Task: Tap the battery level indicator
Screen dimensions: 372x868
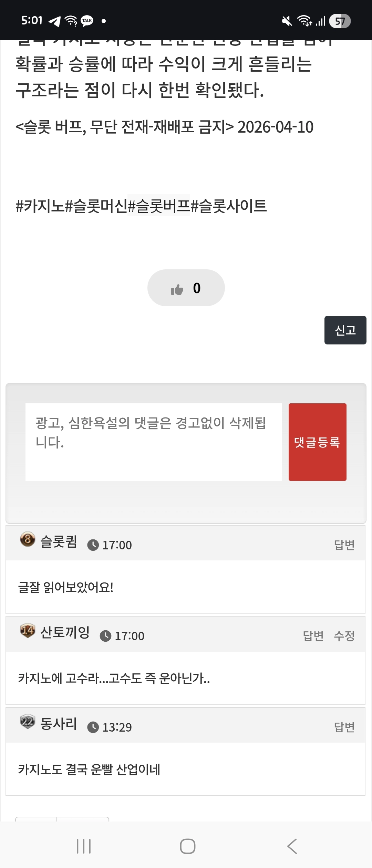Action: [x=340, y=21]
